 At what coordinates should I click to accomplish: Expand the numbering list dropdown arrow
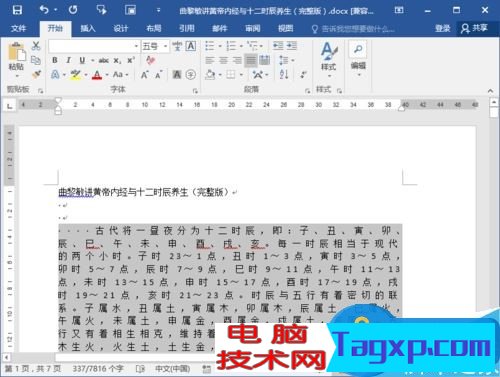[x=241, y=46]
